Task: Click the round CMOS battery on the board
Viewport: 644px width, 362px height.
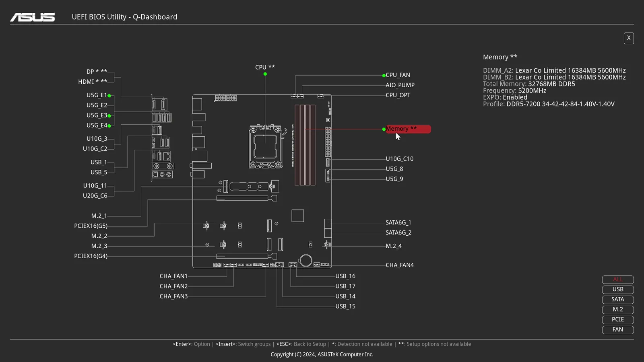Action: point(306,260)
